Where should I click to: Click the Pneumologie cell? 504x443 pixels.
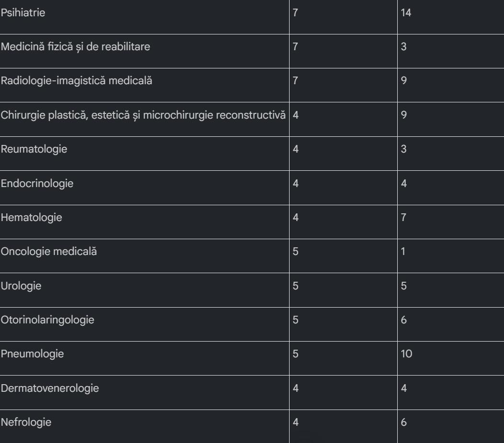pos(32,354)
